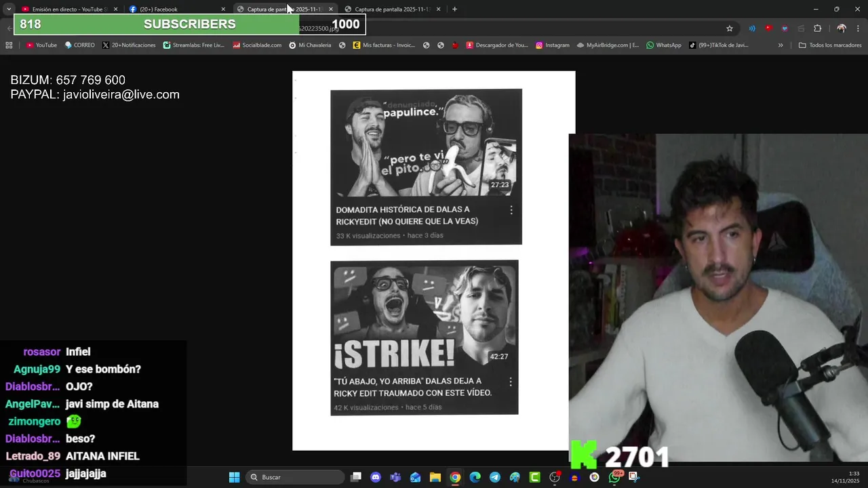Open a new tab with the plus button
The image size is (868, 488).
[454, 9]
